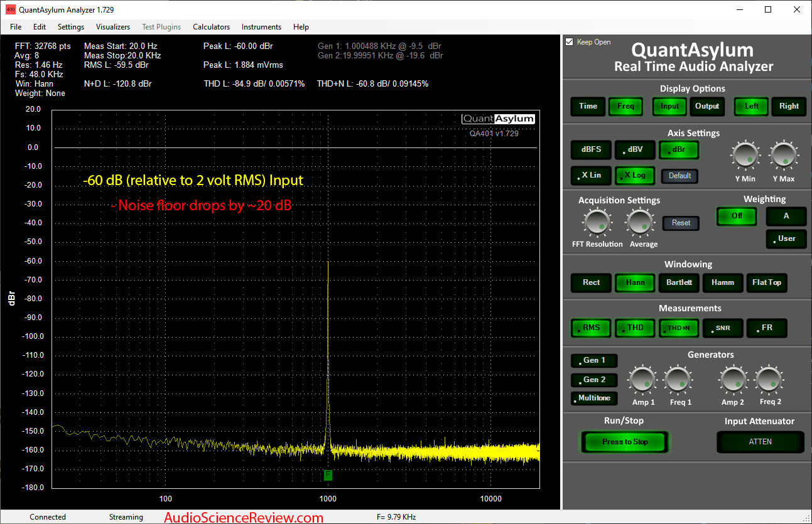Image resolution: width=812 pixels, height=524 pixels.
Task: Select Hann window function
Action: point(635,282)
